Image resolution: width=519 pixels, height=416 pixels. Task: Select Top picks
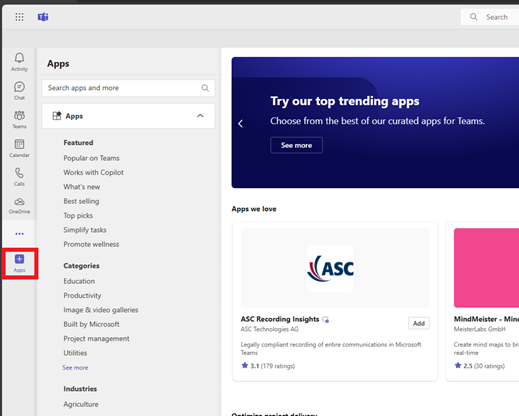coord(78,215)
